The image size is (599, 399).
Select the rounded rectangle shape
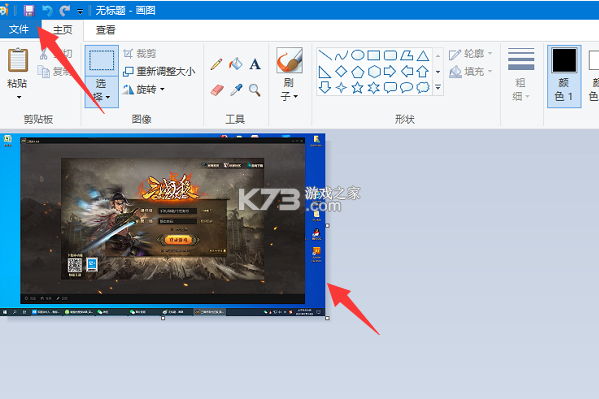pos(390,55)
